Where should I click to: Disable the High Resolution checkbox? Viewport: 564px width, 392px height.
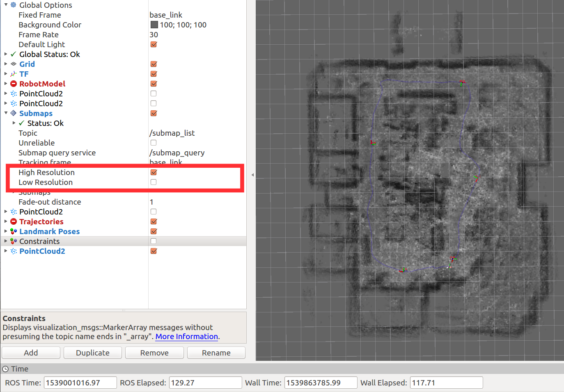[154, 172]
